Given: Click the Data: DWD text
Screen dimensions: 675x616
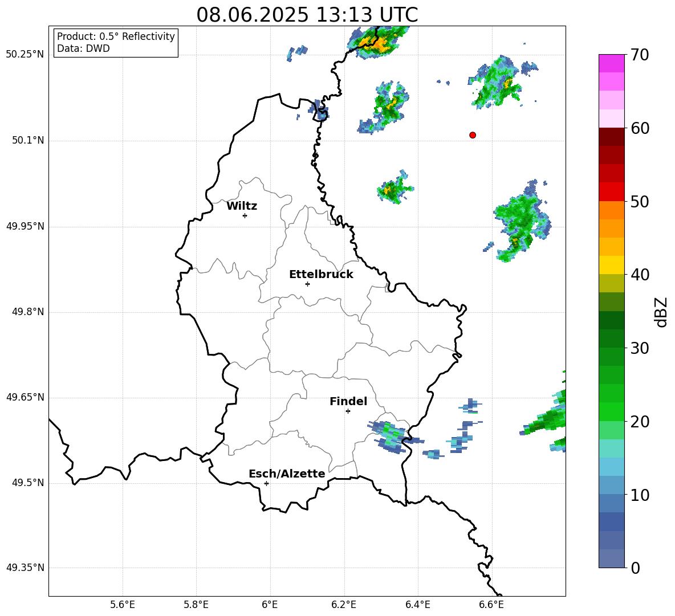Looking at the screenshot, I should (x=83, y=48).
